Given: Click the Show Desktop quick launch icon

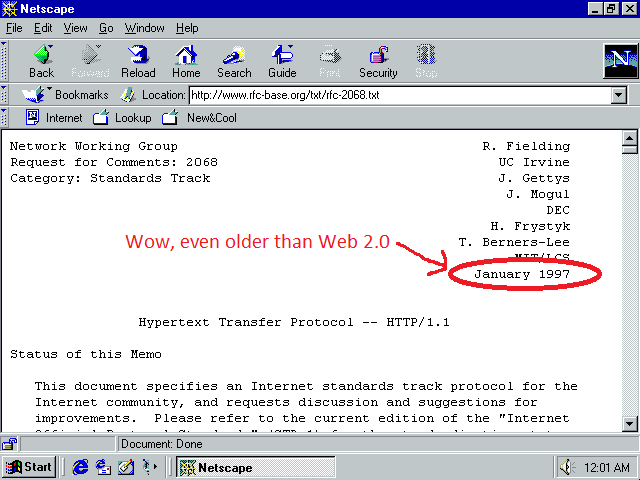Looking at the screenshot, I should 126,467.
